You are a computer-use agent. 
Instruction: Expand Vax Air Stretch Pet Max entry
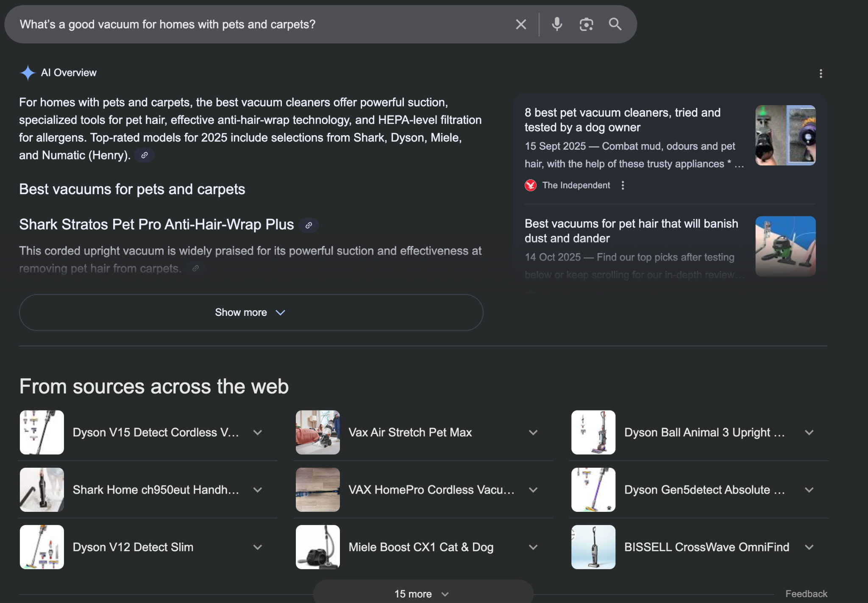pyautogui.click(x=533, y=433)
